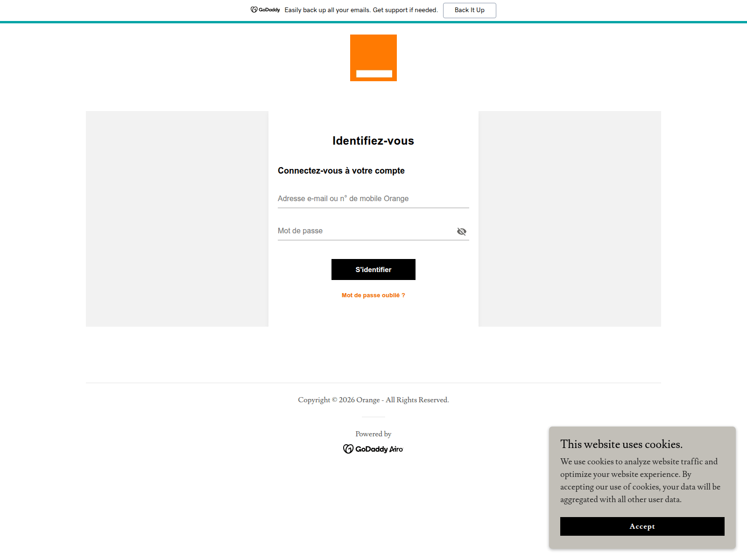Click the 'Easily back up all your emails' text
This screenshot has height=560, width=747.
click(361, 10)
